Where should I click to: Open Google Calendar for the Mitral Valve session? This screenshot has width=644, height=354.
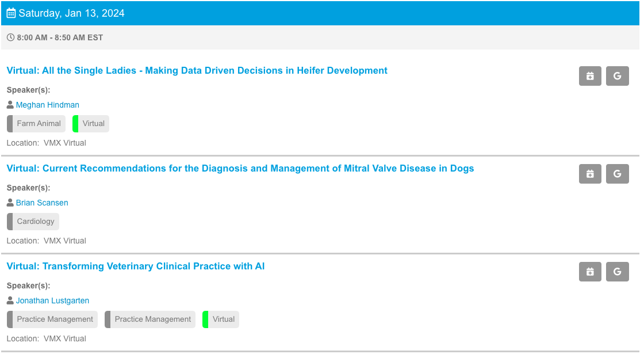pyautogui.click(x=618, y=173)
